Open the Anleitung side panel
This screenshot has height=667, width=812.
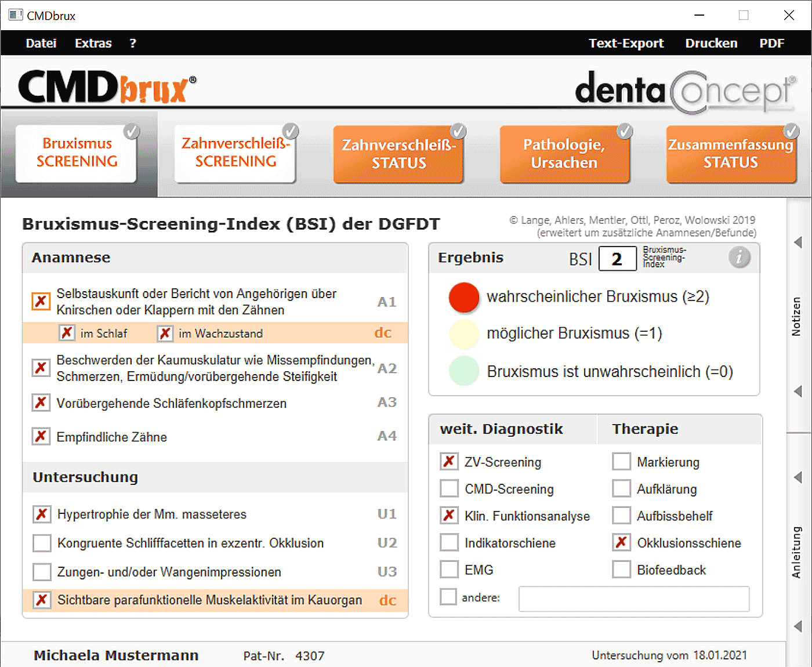(796, 552)
